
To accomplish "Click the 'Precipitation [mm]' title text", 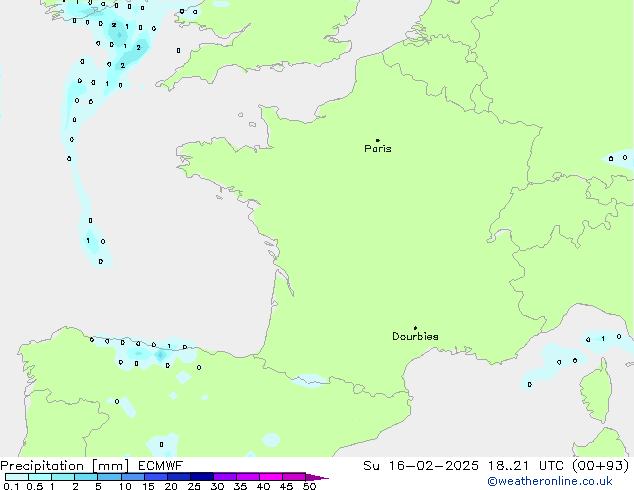I will tap(65, 466).
